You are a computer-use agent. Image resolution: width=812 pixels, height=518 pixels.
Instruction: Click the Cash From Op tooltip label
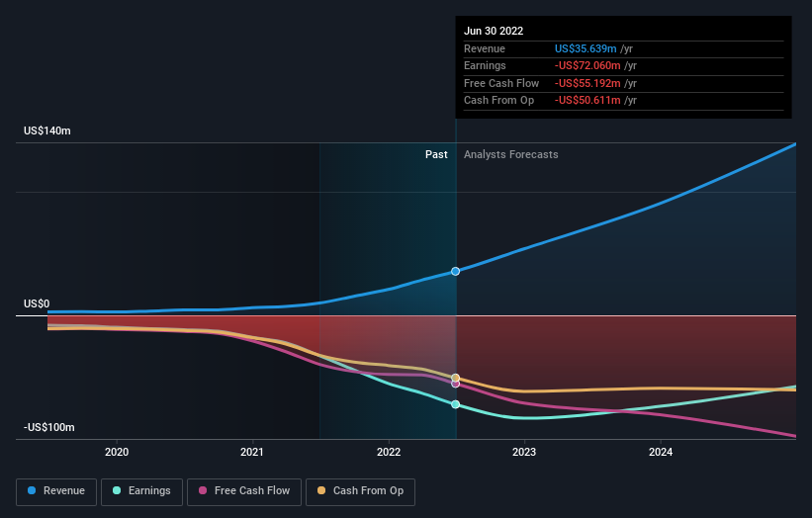(498, 101)
